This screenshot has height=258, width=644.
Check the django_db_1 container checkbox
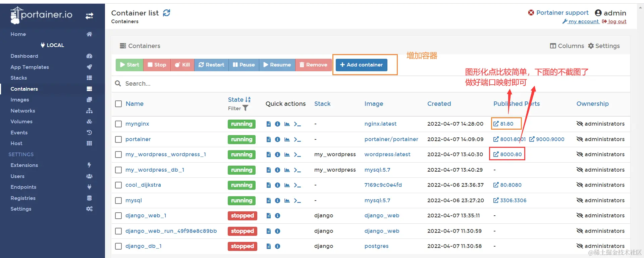118,246
